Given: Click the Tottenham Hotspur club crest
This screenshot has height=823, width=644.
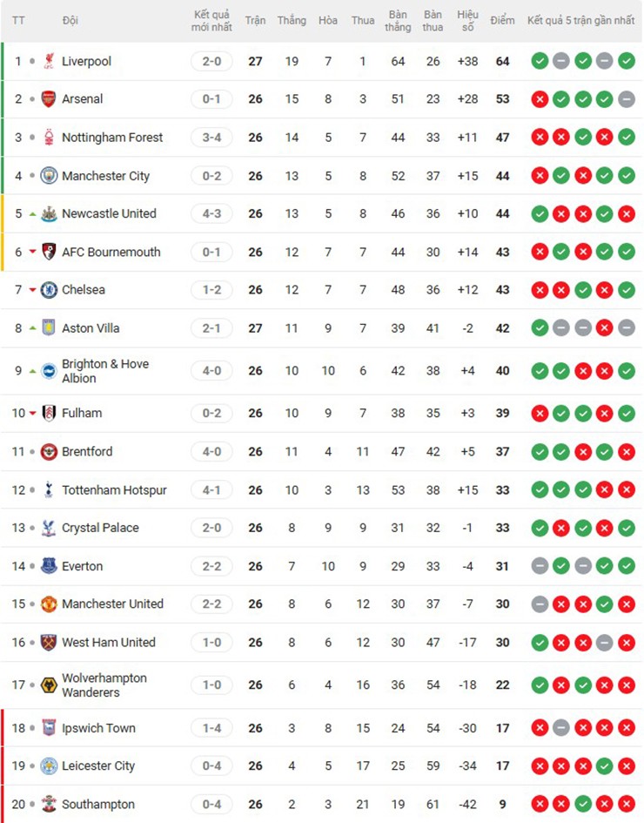Looking at the screenshot, I should pyautogui.click(x=49, y=490).
